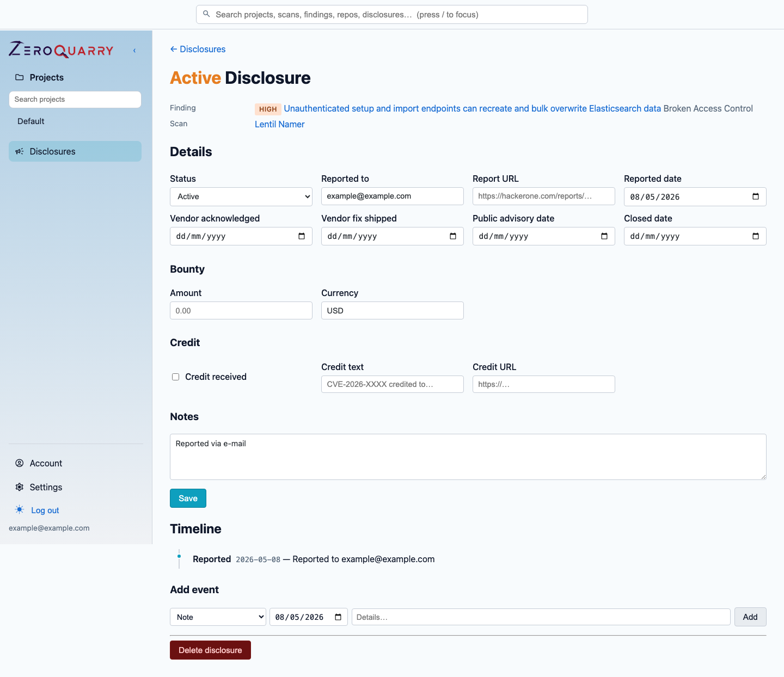Click timeline date 2026-05-08
The width and height of the screenshot is (784, 677).
[x=258, y=559]
